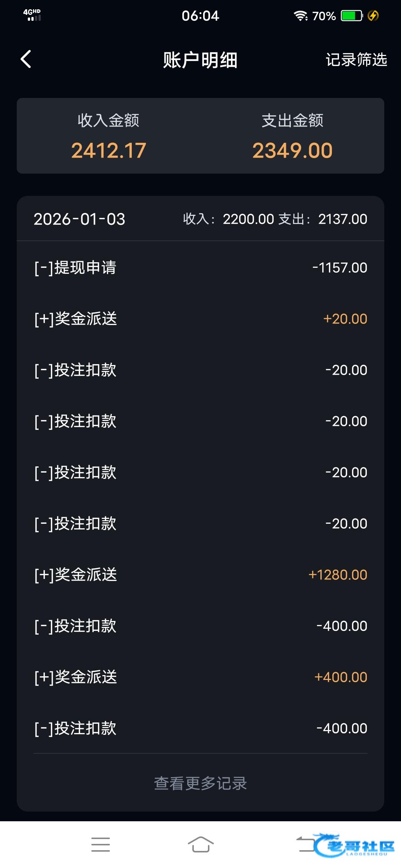
Task: Tap the 支出金额 2349.00 total
Action: point(292,137)
